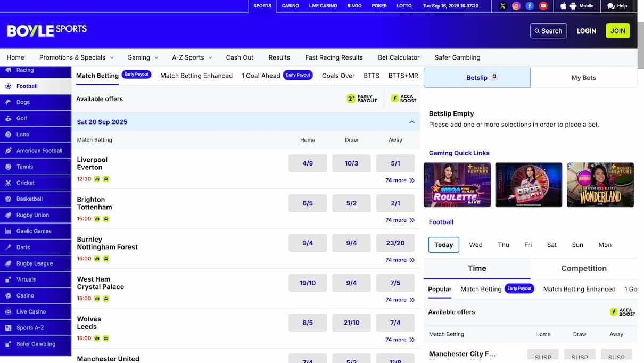Select American Football in the sidebar
644x363 pixels.
click(x=36, y=151)
